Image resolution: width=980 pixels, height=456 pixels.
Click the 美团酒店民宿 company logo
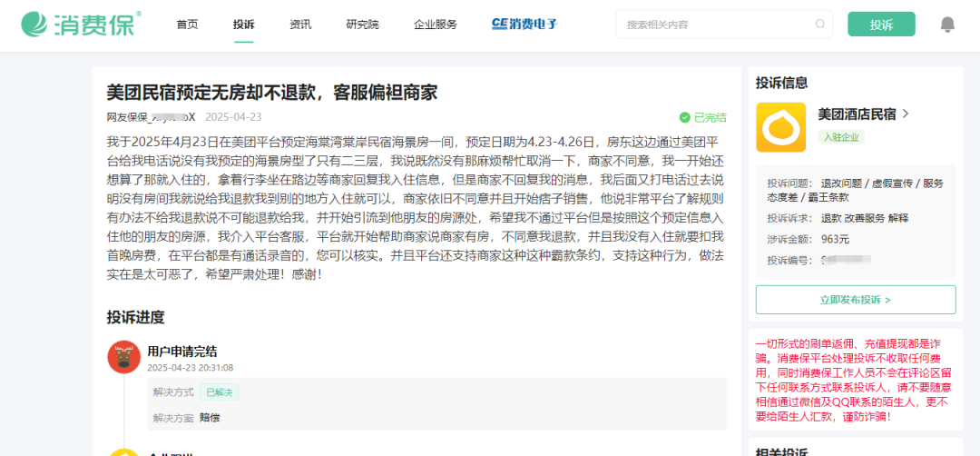point(780,127)
